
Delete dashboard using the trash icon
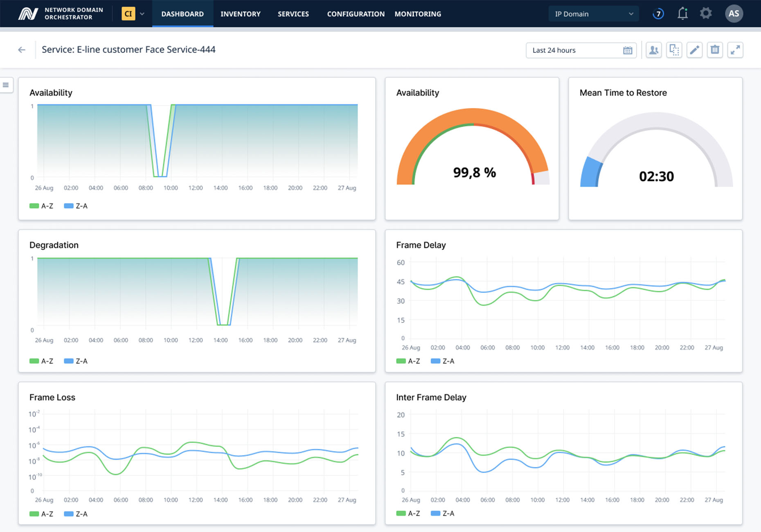715,50
